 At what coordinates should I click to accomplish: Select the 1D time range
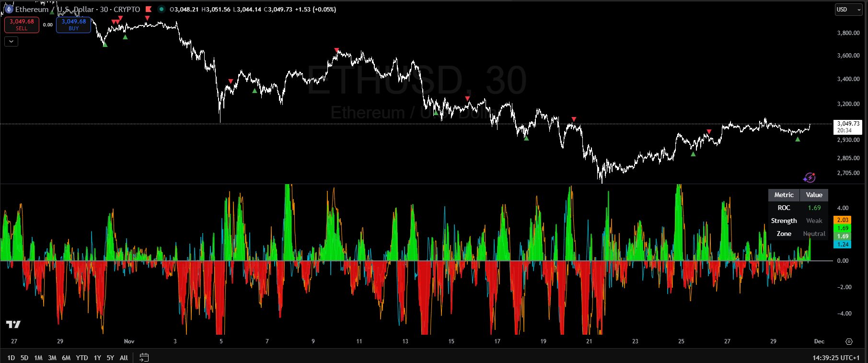[11, 358]
